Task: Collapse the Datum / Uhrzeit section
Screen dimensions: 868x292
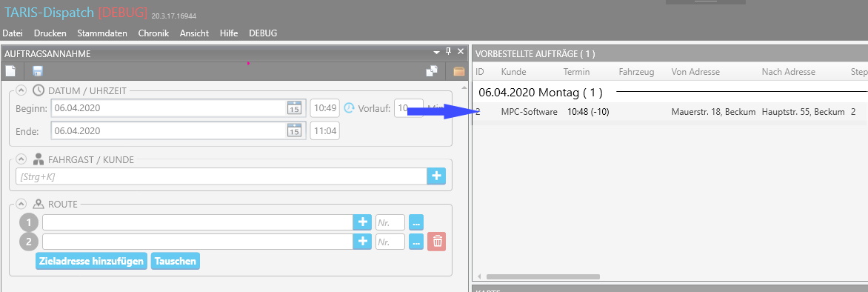Action: (x=21, y=90)
